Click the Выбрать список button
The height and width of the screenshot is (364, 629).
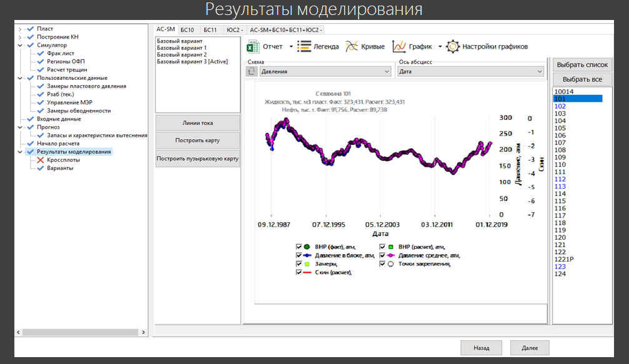coord(583,64)
